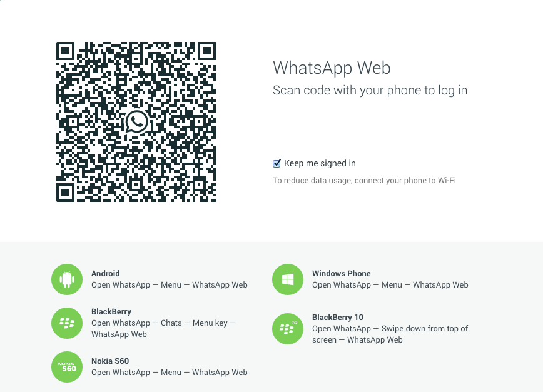Click the Android heading text
The height and width of the screenshot is (392, 543).
point(106,273)
